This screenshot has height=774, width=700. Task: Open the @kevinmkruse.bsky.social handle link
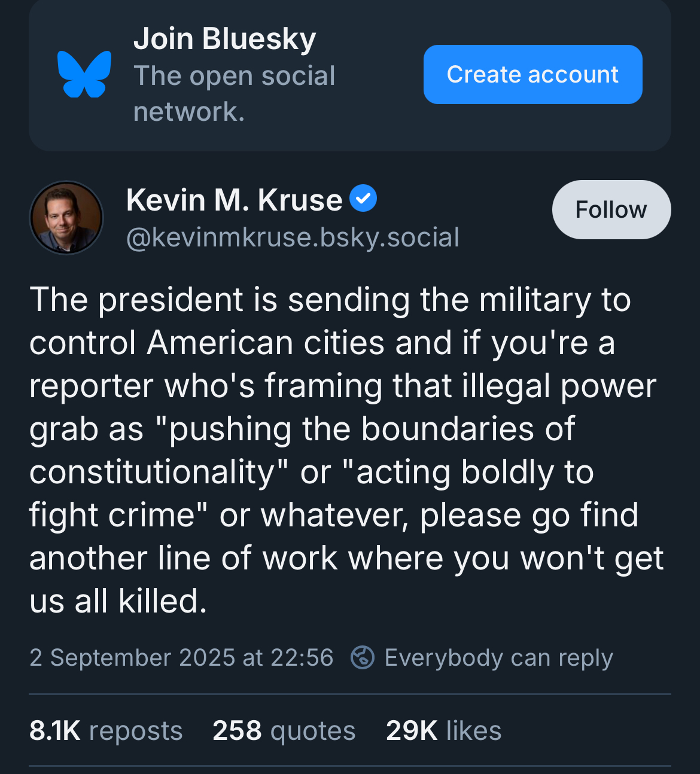point(293,237)
